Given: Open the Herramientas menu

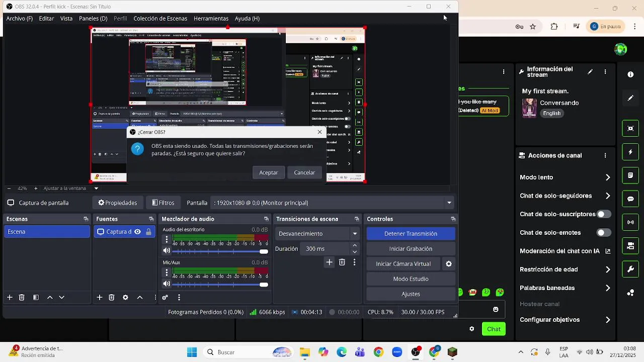Looking at the screenshot, I should click(x=211, y=19).
